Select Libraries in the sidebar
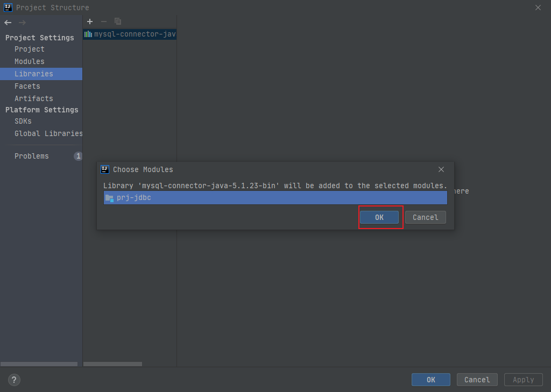This screenshot has height=392, width=551. click(41, 74)
